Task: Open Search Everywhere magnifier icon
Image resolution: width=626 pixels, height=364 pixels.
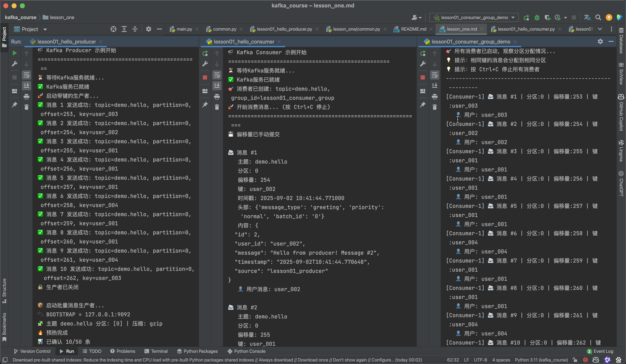Action: (598, 17)
